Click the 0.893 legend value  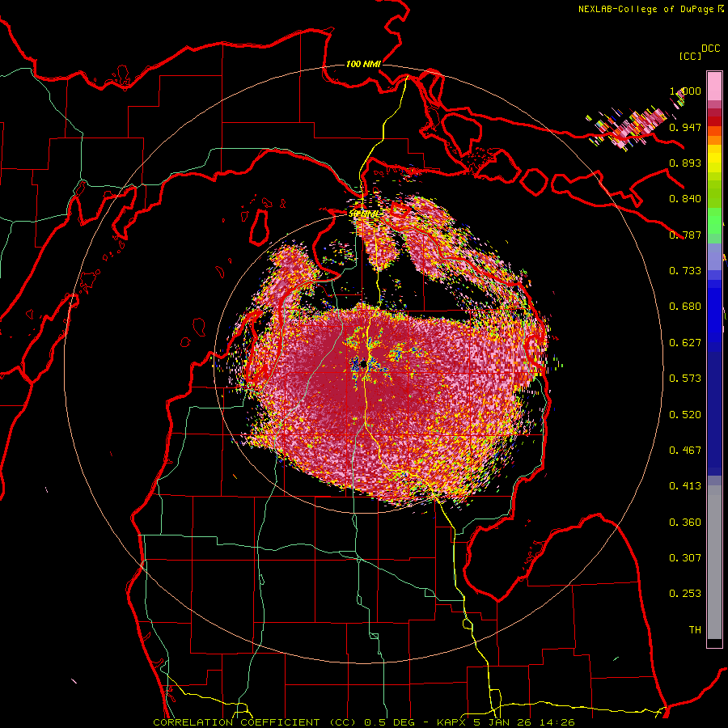(685, 163)
